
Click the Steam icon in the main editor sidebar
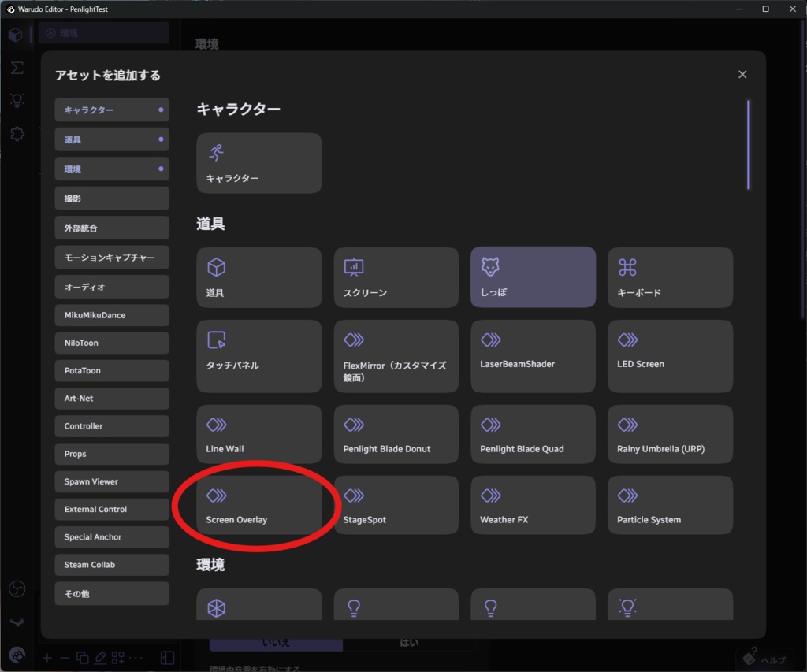17,622
